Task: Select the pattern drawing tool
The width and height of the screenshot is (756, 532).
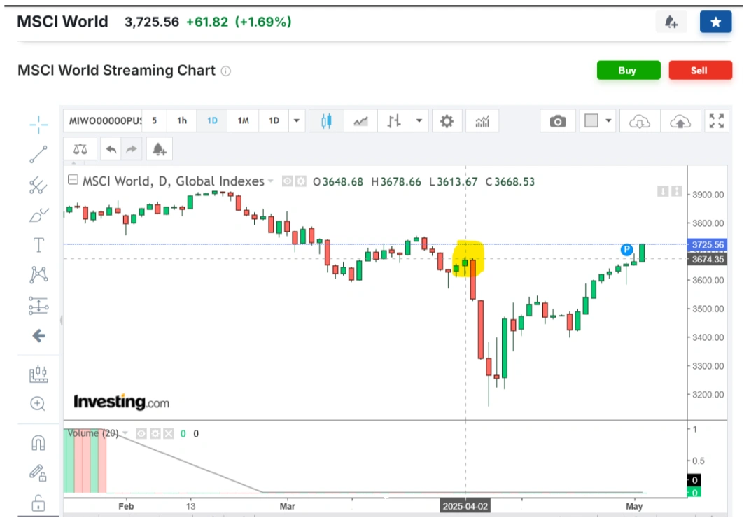Action: [38, 275]
